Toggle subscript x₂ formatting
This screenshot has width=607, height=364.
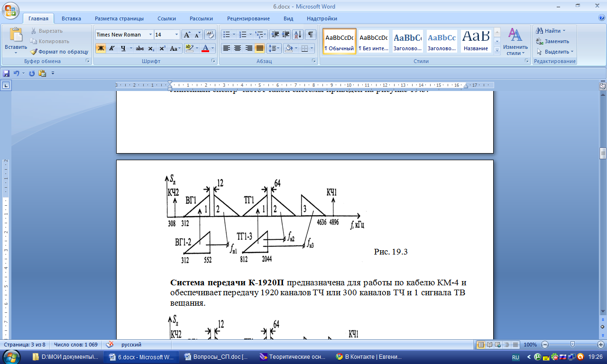(x=151, y=48)
